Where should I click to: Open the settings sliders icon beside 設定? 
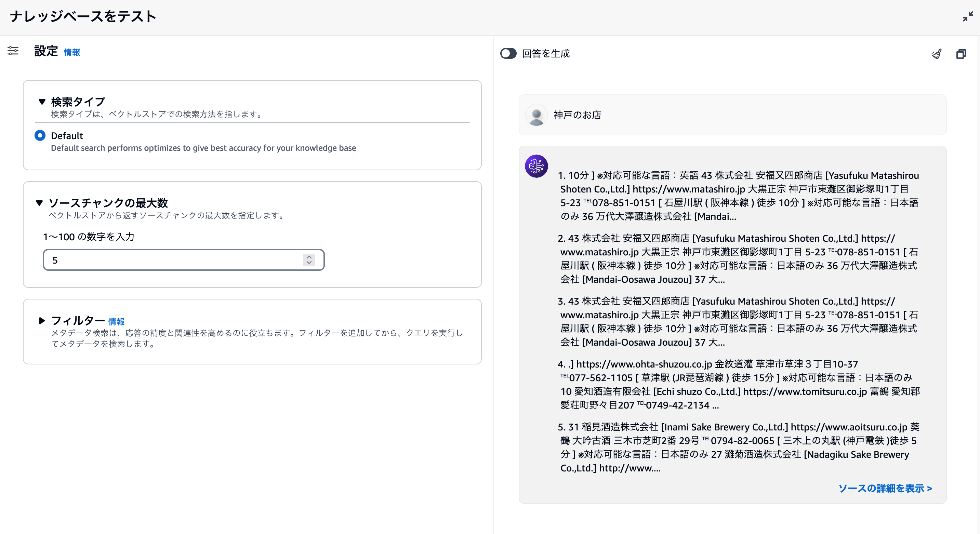(13, 51)
